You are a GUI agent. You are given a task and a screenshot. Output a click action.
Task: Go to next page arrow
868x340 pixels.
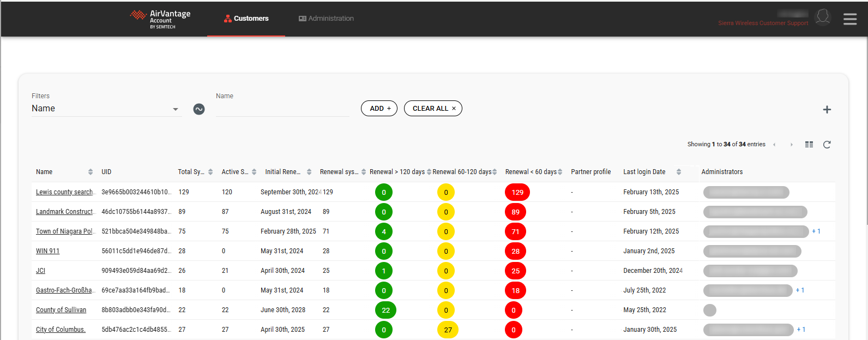click(792, 145)
